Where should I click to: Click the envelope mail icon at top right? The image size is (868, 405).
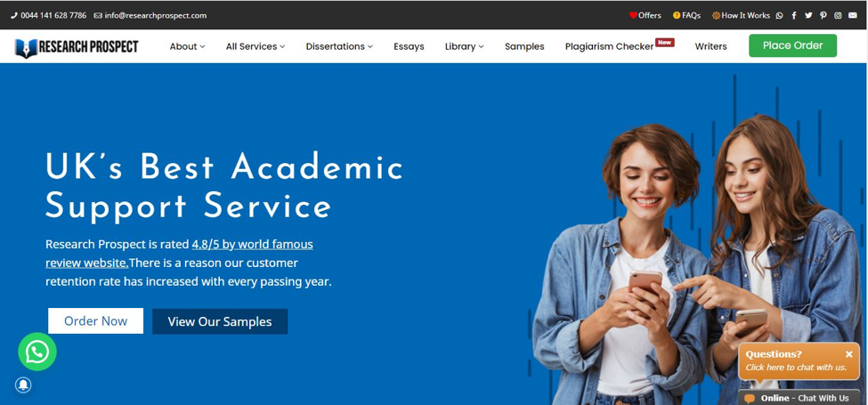(x=853, y=15)
